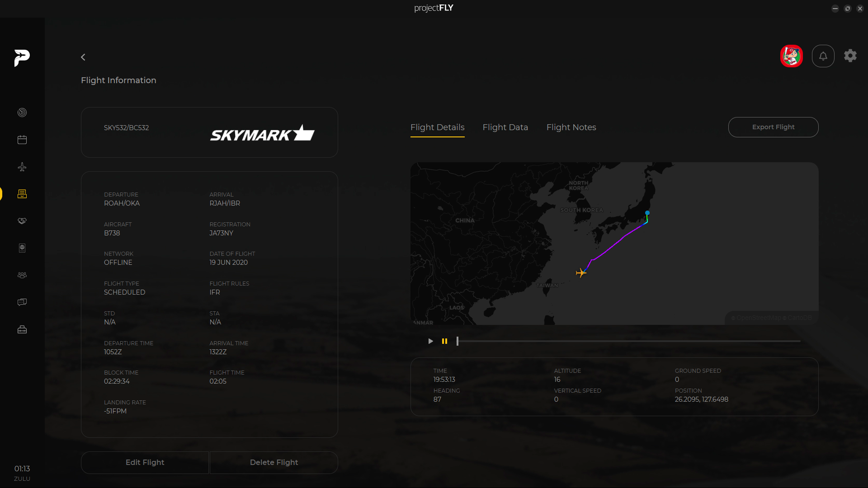Open the chat messages panel
868x488 pixels.
[x=22, y=302]
